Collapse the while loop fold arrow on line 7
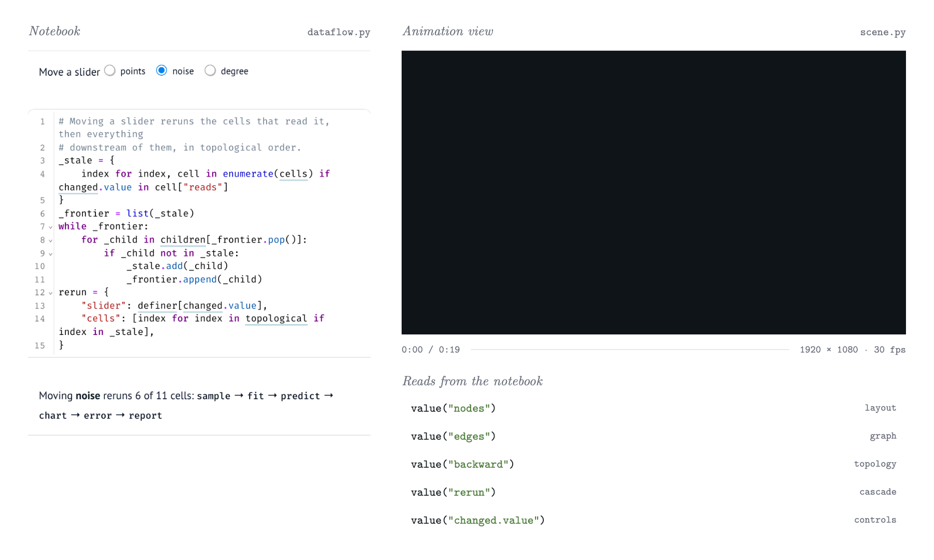The image size is (934, 560). [x=50, y=227]
